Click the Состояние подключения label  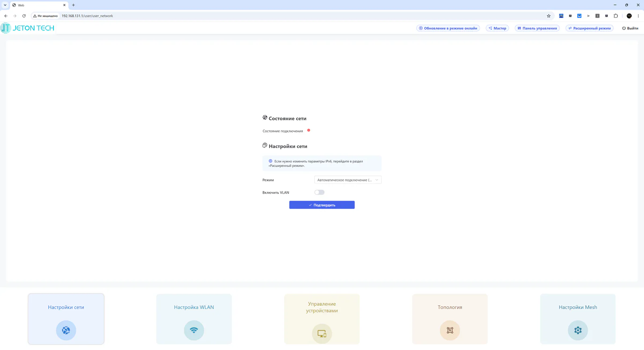point(283,131)
